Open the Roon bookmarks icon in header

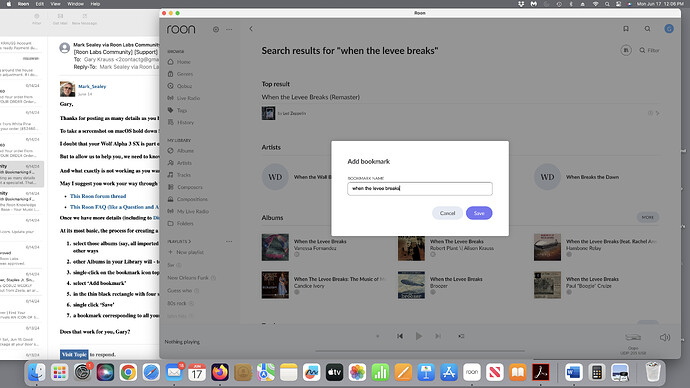coord(626,29)
